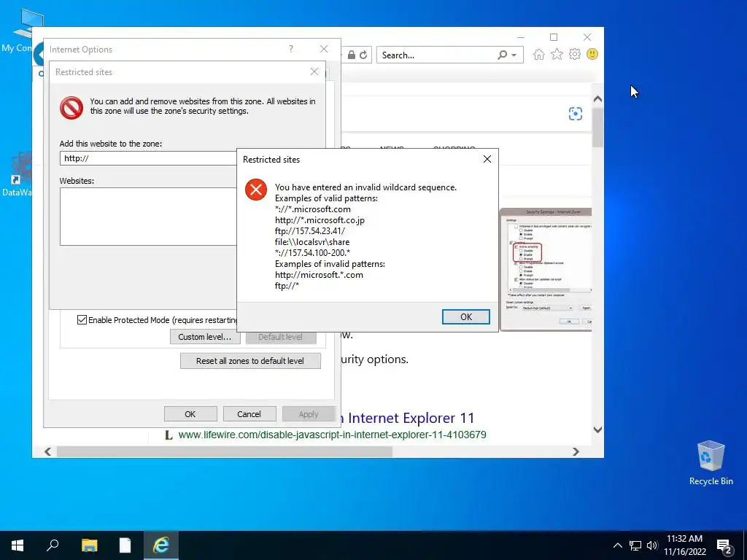Open the lifewire.com disable-javascript link
The width and height of the screenshot is (747, 560).
click(332, 435)
